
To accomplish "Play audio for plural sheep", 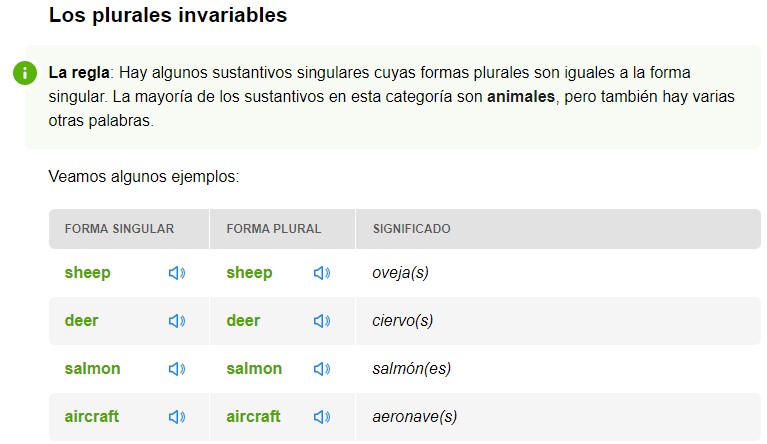I will click(322, 273).
